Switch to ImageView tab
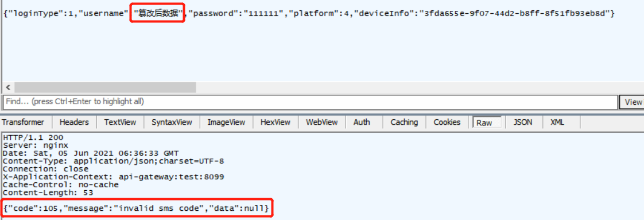 pyautogui.click(x=226, y=122)
